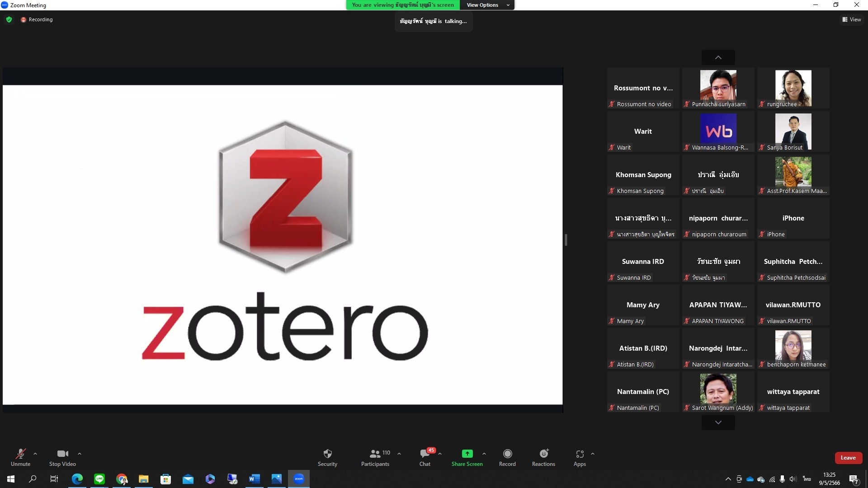Open the LINE app in taskbar
The width and height of the screenshot is (868, 488).
99,479
